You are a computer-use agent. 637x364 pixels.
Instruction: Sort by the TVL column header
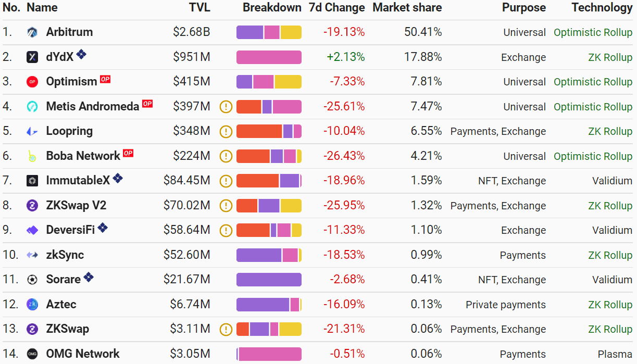tap(199, 8)
